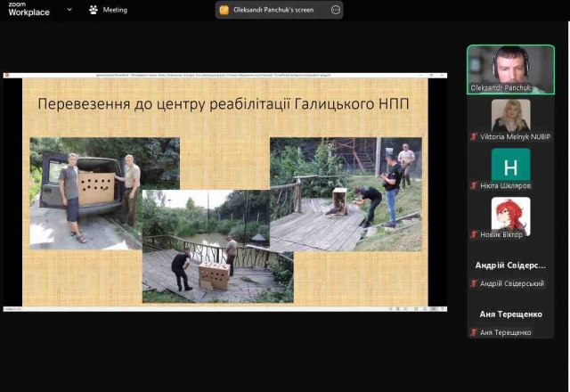570x392 pixels.
Task: Expand the dropdown arrow beside Zoom Workplace
Action: [x=69, y=10]
